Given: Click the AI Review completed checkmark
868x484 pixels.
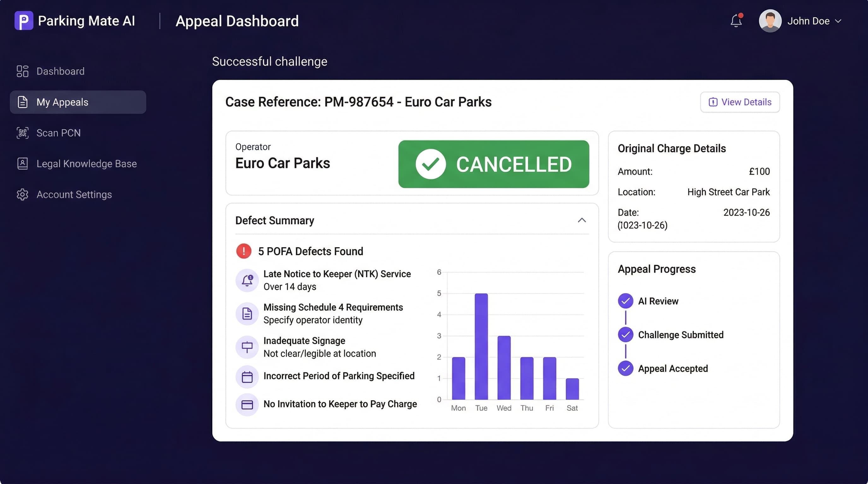Looking at the screenshot, I should pos(625,301).
